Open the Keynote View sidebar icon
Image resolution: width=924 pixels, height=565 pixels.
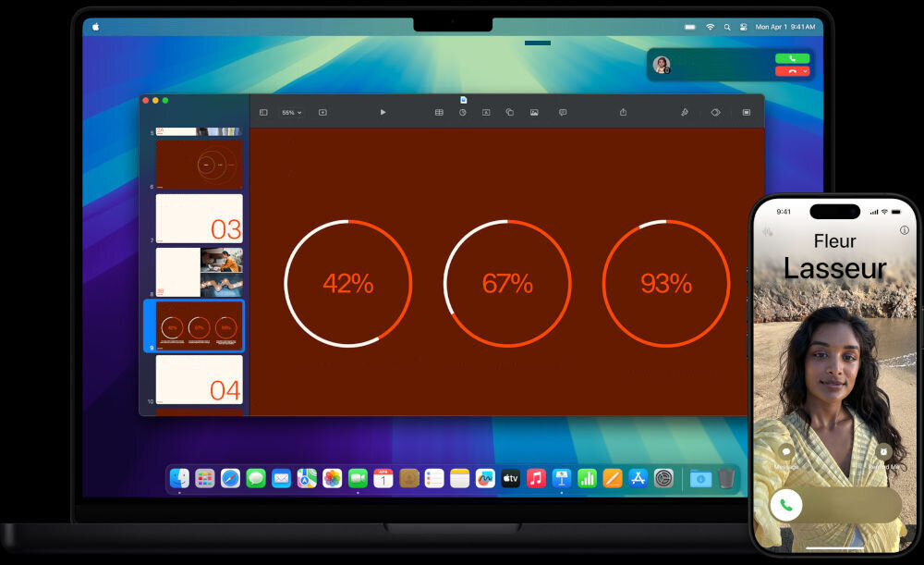pyautogui.click(x=263, y=113)
